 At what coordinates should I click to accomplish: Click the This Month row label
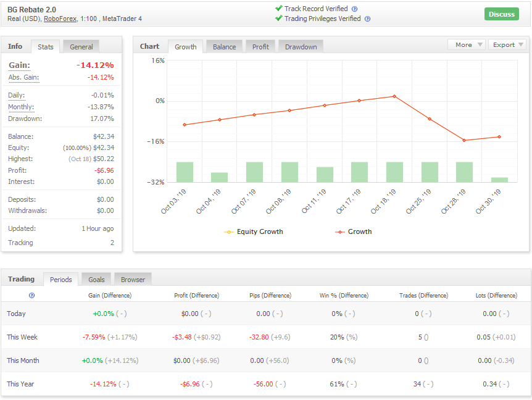(x=23, y=360)
